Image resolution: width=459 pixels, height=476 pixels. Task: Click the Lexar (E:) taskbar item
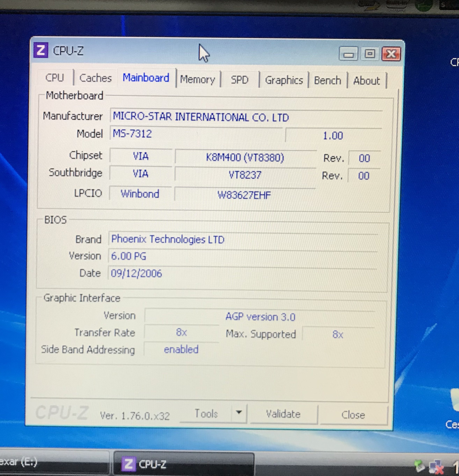[x=49, y=462]
